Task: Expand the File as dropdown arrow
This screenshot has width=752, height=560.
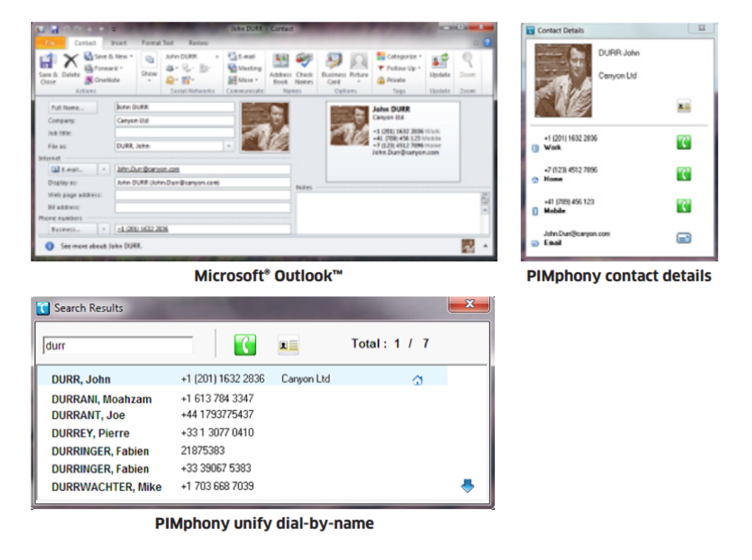Action: point(229,146)
